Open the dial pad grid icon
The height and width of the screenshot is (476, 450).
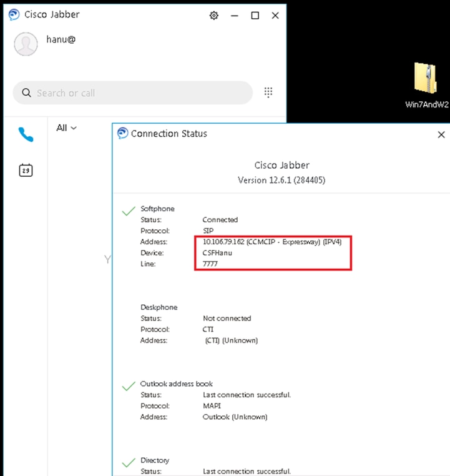[268, 92]
